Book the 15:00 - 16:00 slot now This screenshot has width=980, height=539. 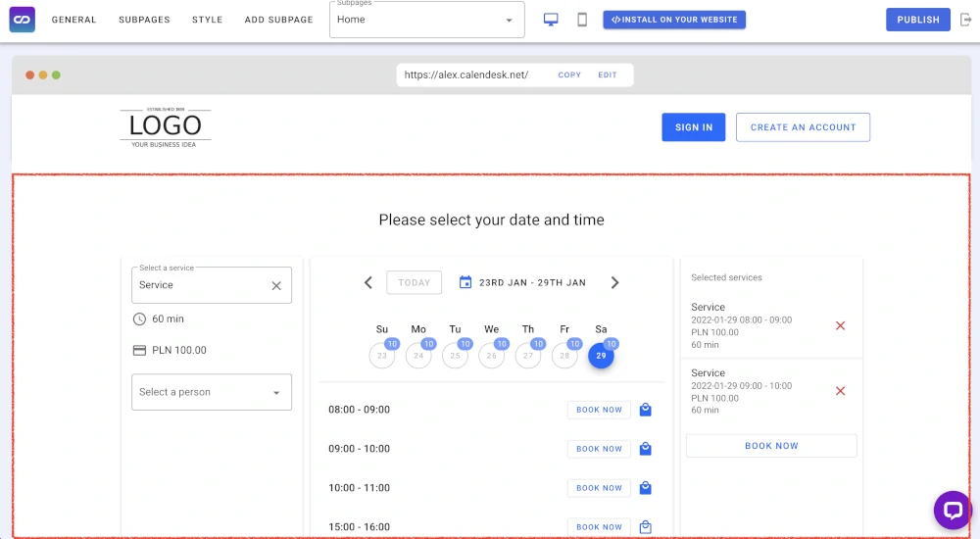(x=599, y=526)
